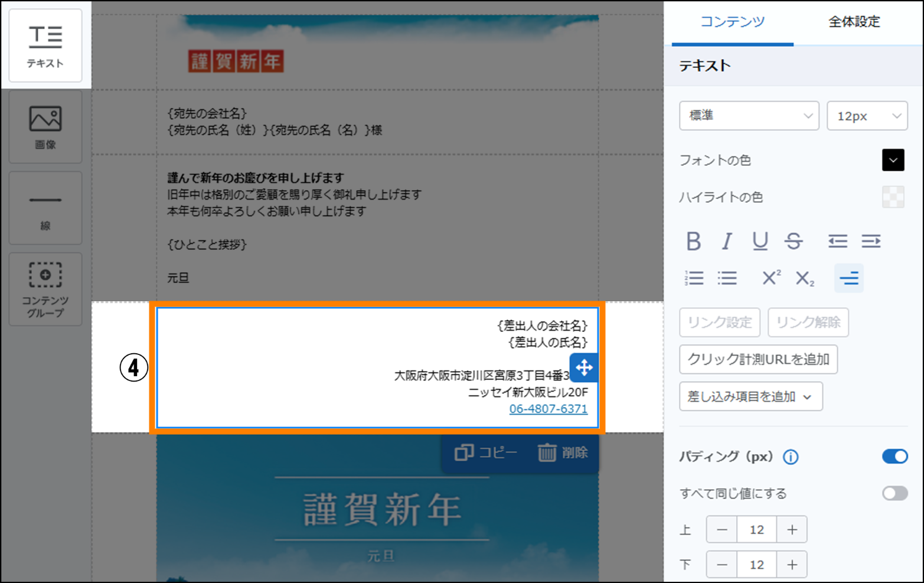This screenshot has width=924, height=583.
Task: Toggle bold formatting
Action: 694,242
